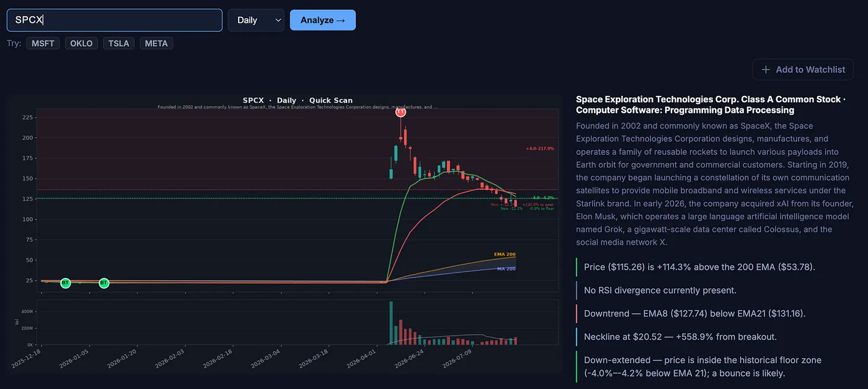Screen dimensions: 868x389
Task: Click the chart title 'SPCX · Daily · Quick Scan'
Action: [298, 100]
